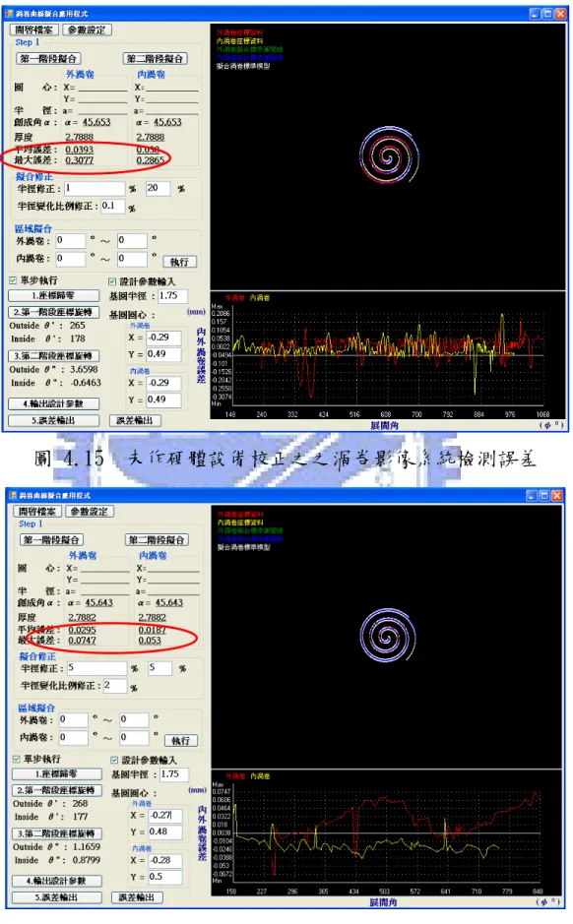
Task: Click the 基圓半徑 field in the upper window
Action: (x=172, y=296)
